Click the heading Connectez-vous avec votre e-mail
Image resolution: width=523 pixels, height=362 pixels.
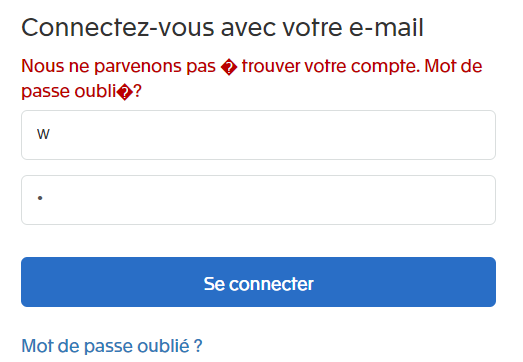pos(222,28)
